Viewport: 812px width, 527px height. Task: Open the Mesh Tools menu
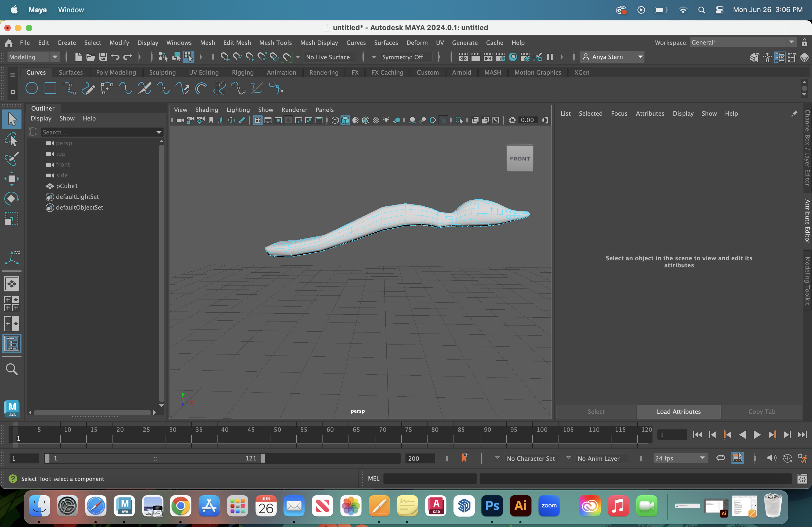(275, 43)
